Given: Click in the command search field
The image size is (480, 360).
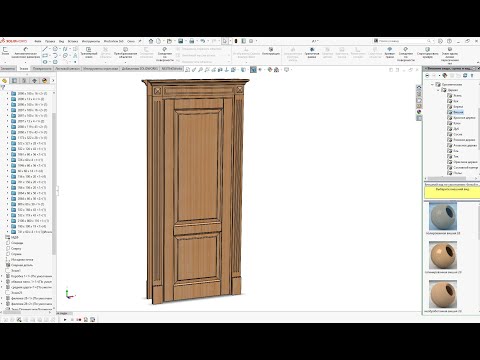Looking at the screenshot, I should [403, 41].
